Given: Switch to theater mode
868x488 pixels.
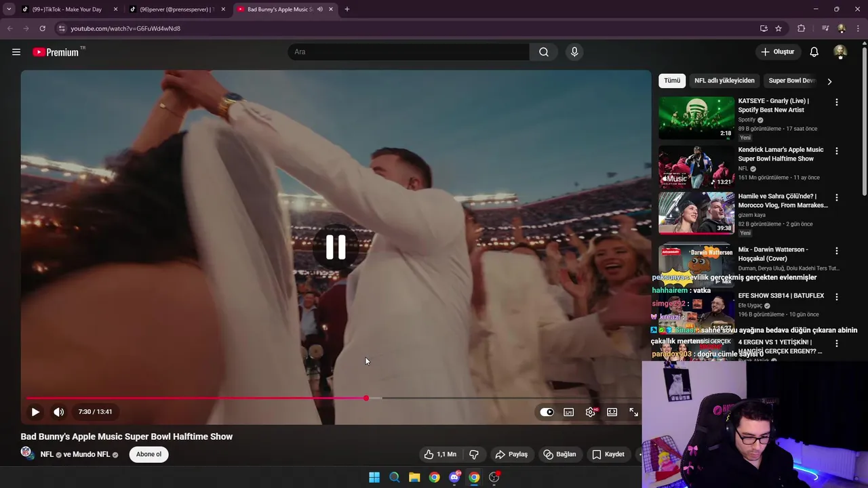Looking at the screenshot, I should coord(612,412).
